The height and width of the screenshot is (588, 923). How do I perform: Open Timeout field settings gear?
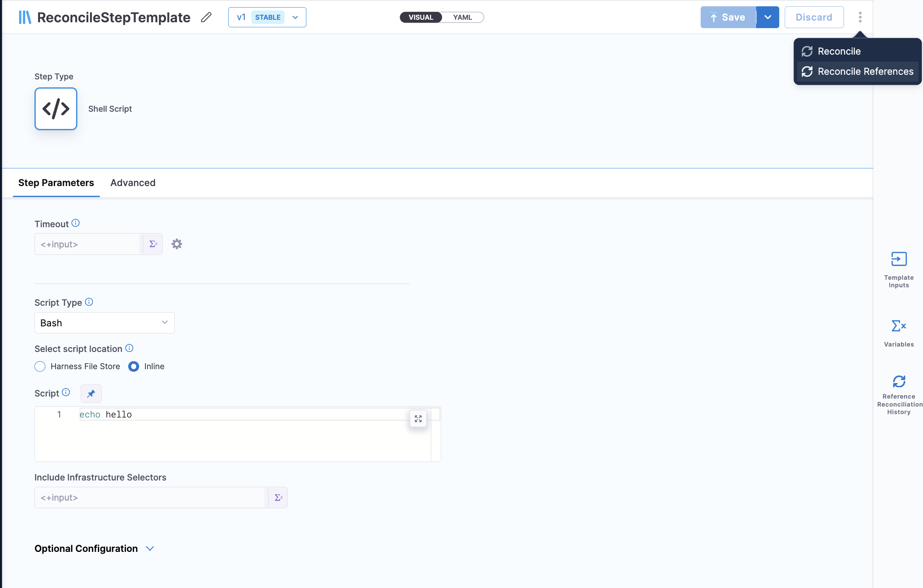click(x=177, y=244)
